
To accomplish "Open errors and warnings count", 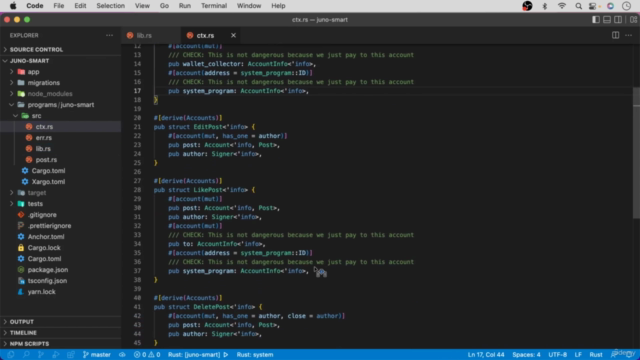I will click(147, 355).
